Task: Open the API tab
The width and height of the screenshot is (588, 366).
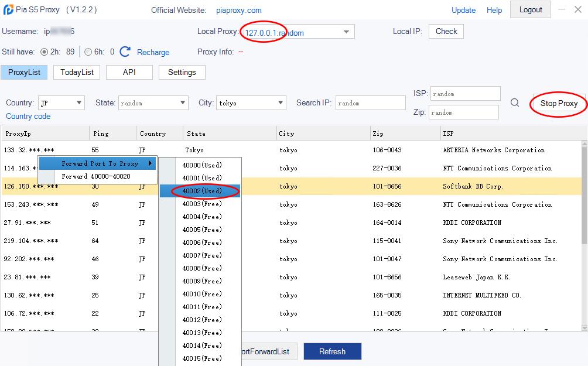Action: [129, 72]
